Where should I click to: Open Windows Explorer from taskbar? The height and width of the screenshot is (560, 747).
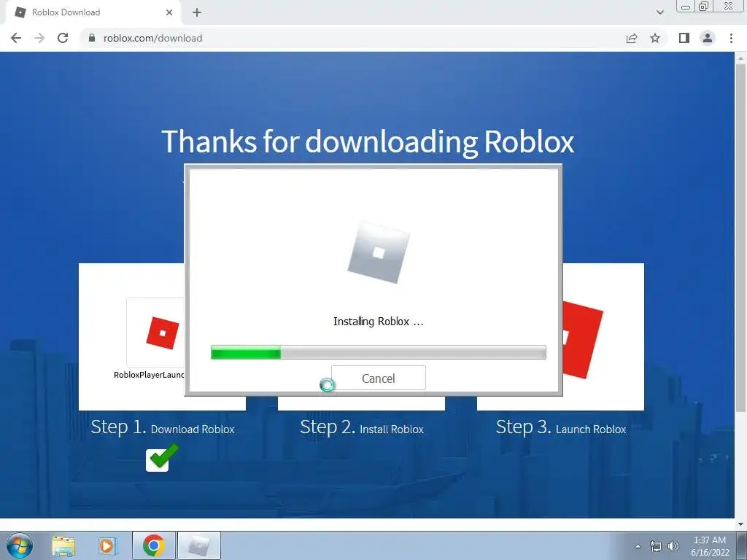[63, 545]
